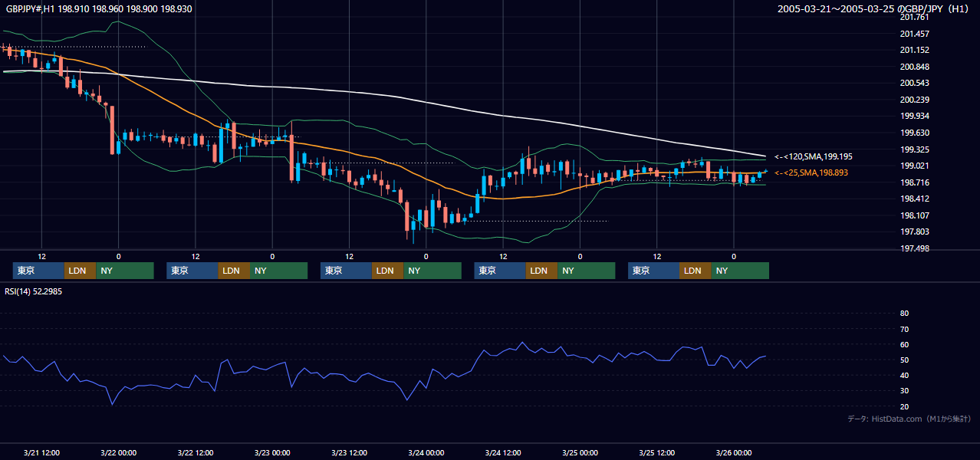Viewport: 980px width, 460px height.
Task: Click the first (leftmost) NY session block
Action: pos(125,271)
